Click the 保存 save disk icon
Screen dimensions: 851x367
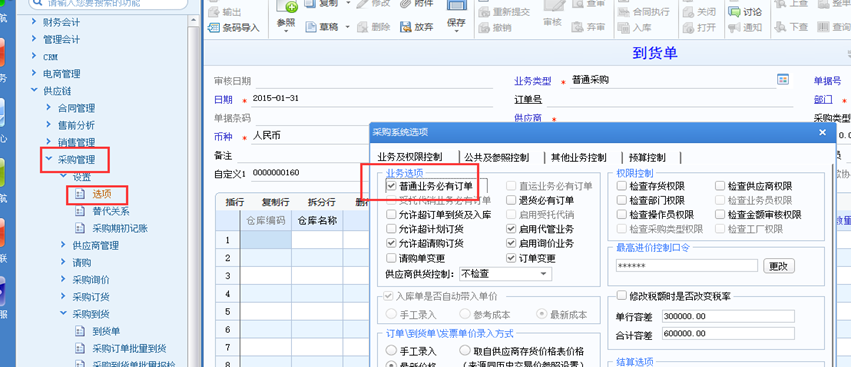pyautogui.click(x=457, y=5)
